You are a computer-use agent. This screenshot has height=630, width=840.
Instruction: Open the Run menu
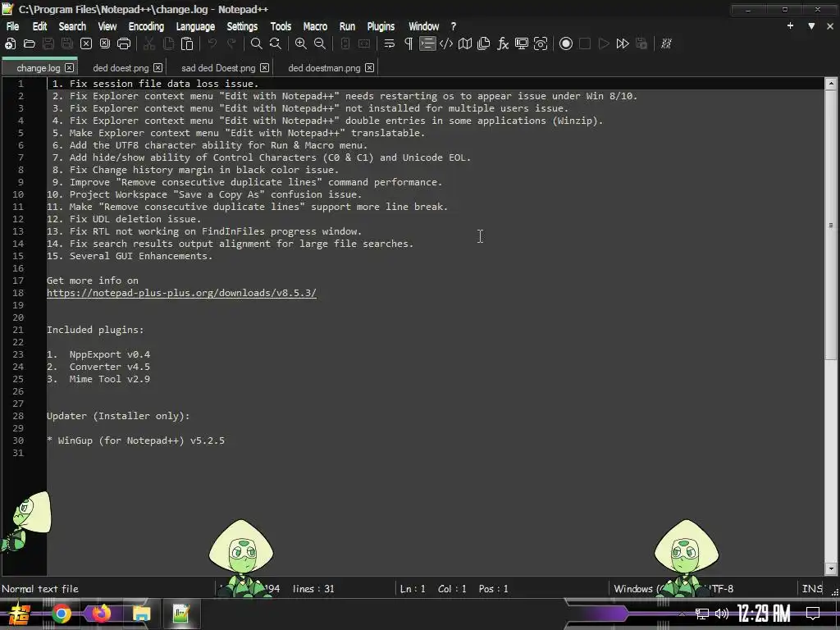pyautogui.click(x=347, y=26)
